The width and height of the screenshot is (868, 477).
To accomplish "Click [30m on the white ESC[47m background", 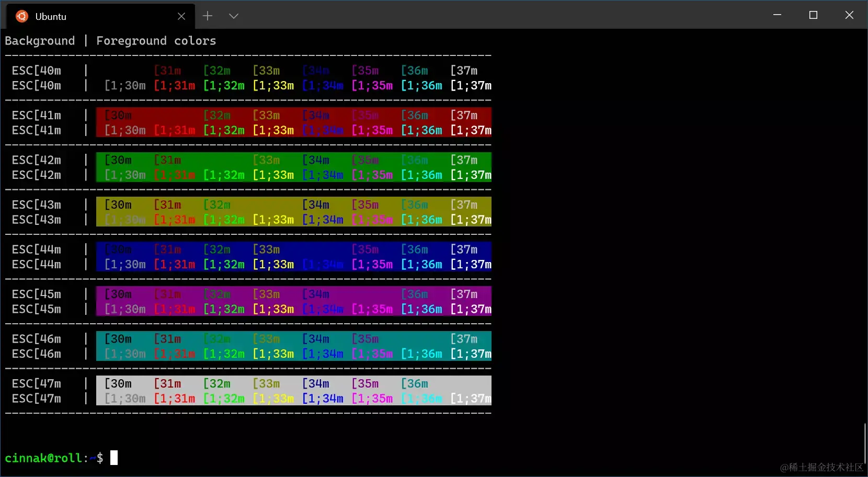I will click(118, 383).
